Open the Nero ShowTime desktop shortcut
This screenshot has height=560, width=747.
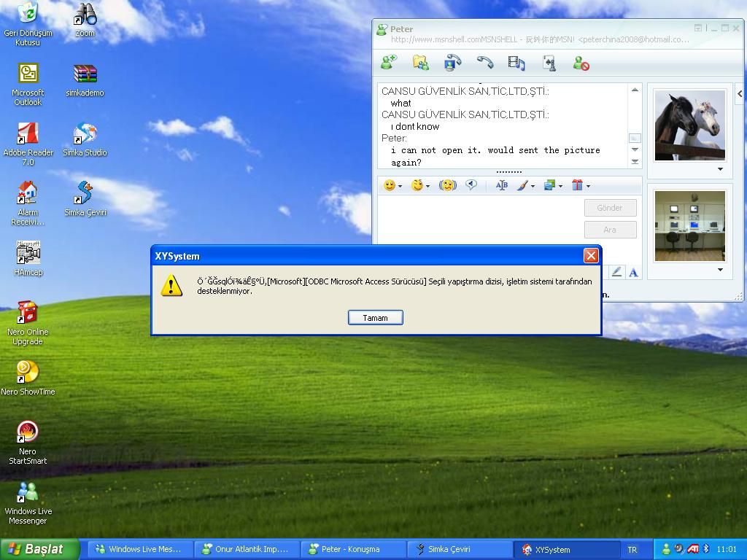[28, 378]
